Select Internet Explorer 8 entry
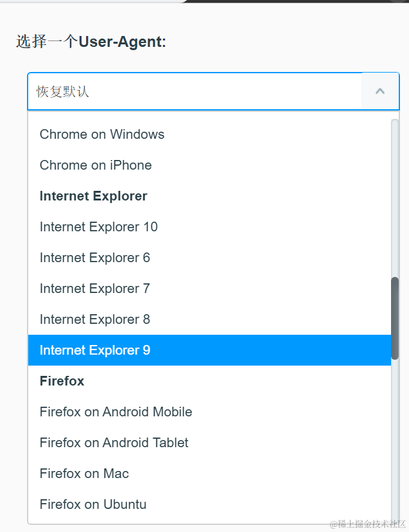 point(94,319)
